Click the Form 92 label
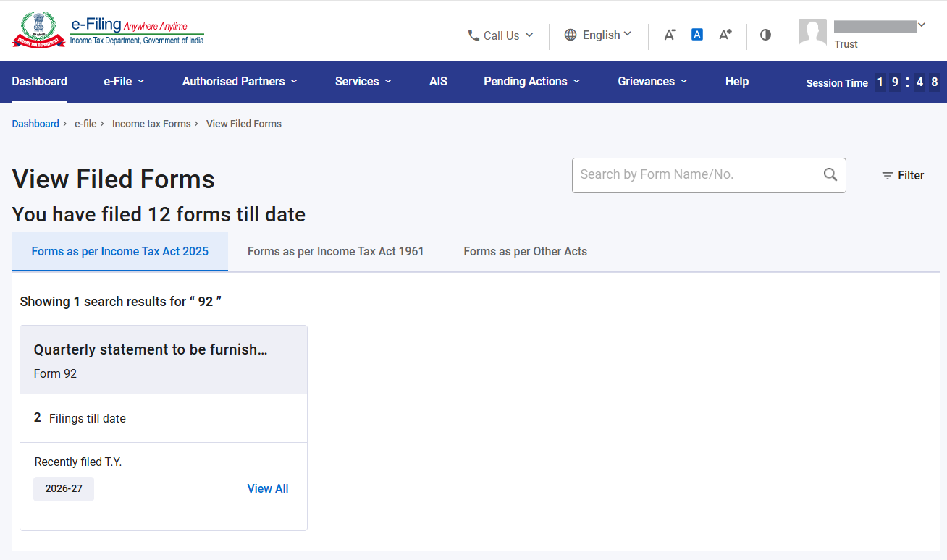Image resolution: width=947 pixels, height=560 pixels. (x=55, y=373)
